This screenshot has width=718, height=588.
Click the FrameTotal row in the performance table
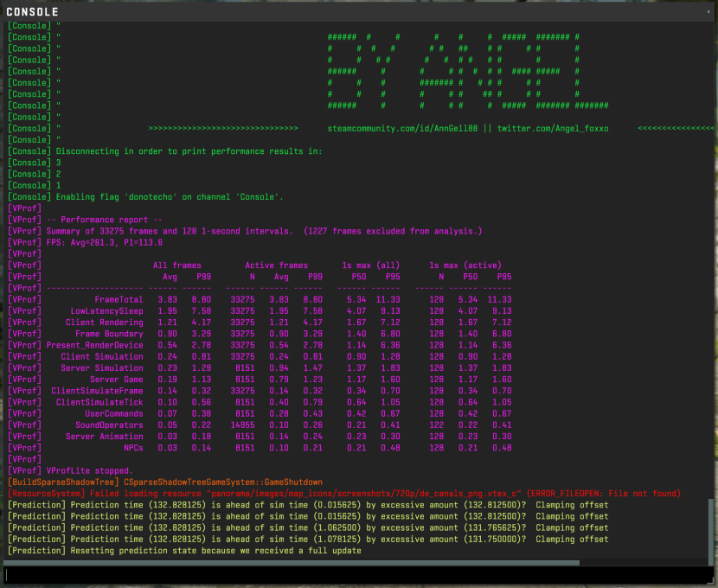tap(260, 299)
